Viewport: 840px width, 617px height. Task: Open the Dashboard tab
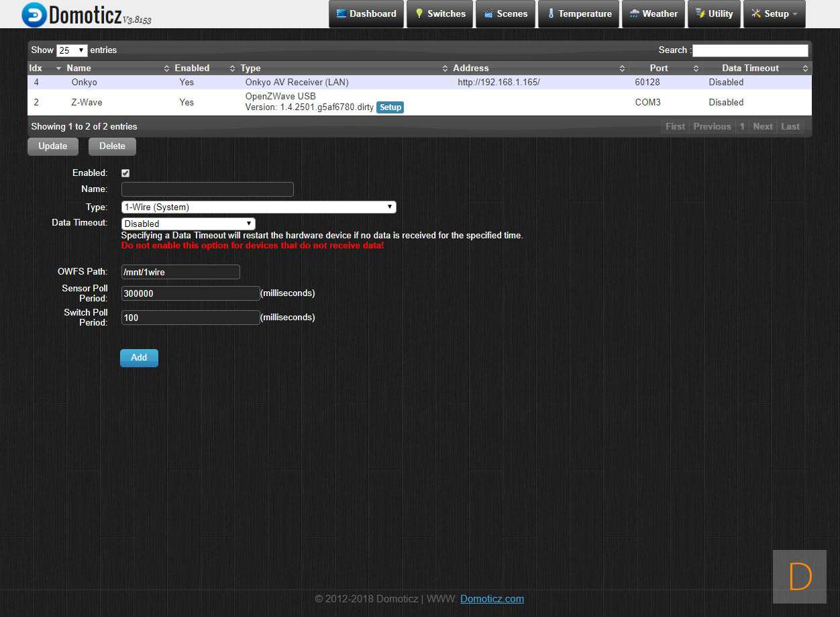(366, 14)
